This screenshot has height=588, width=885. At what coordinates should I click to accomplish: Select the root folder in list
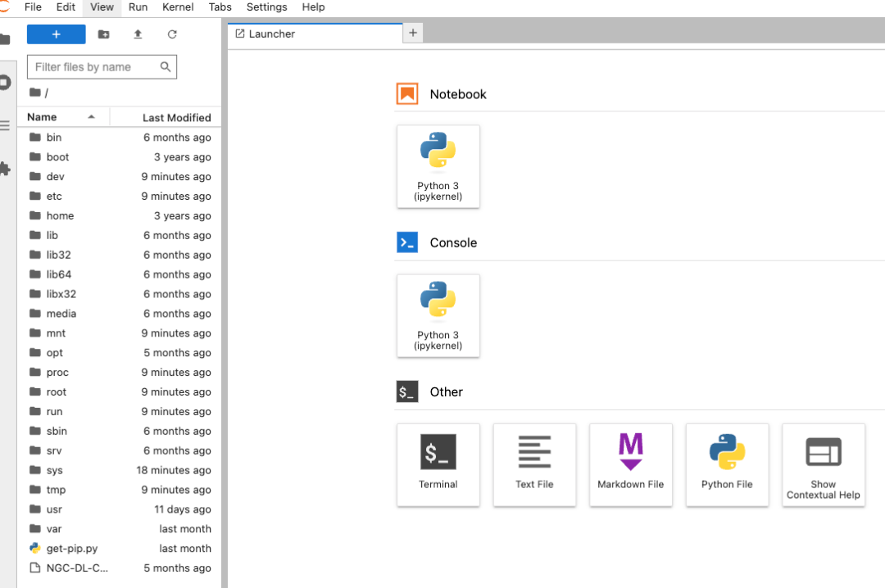pos(119,391)
